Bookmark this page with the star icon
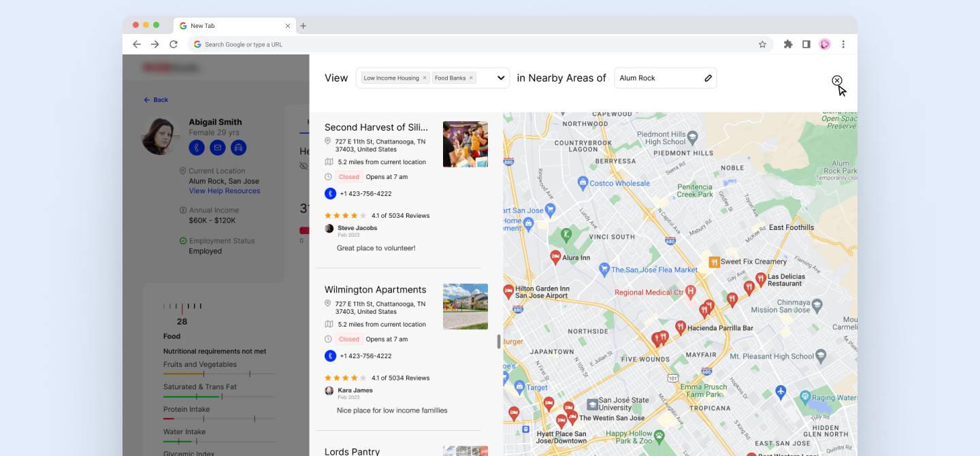This screenshot has width=980, height=456. (762, 44)
